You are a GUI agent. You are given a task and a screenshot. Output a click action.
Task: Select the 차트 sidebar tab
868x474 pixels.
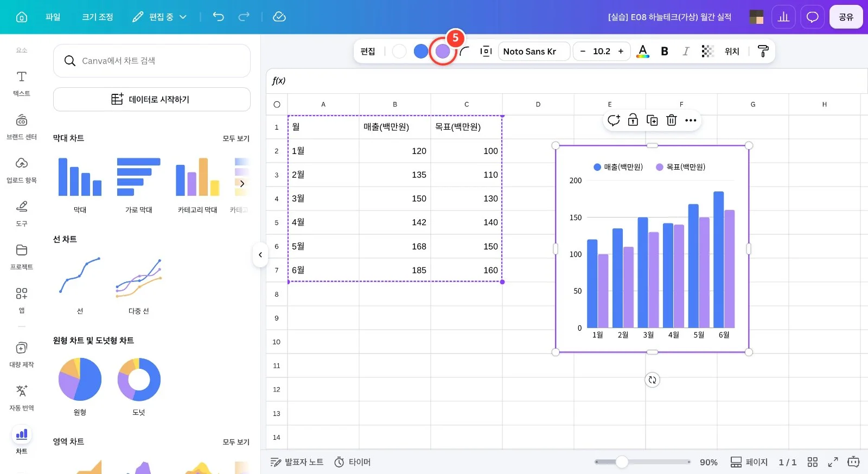click(x=22, y=440)
